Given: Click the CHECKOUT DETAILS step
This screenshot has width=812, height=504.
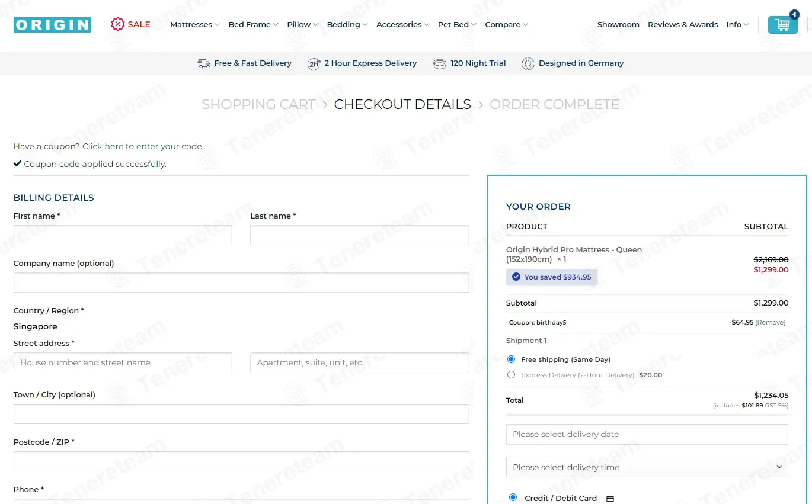Looking at the screenshot, I should (x=402, y=105).
